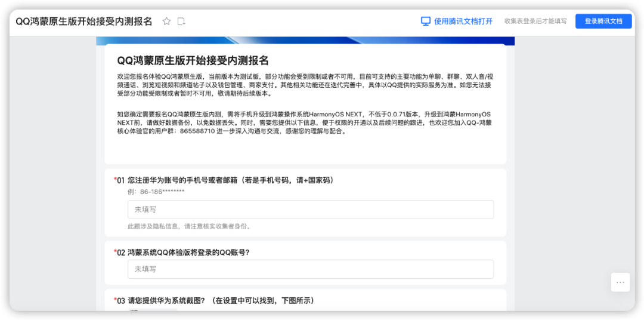
Task: Click the add-to-folder icon beside the star
Action: (x=181, y=21)
